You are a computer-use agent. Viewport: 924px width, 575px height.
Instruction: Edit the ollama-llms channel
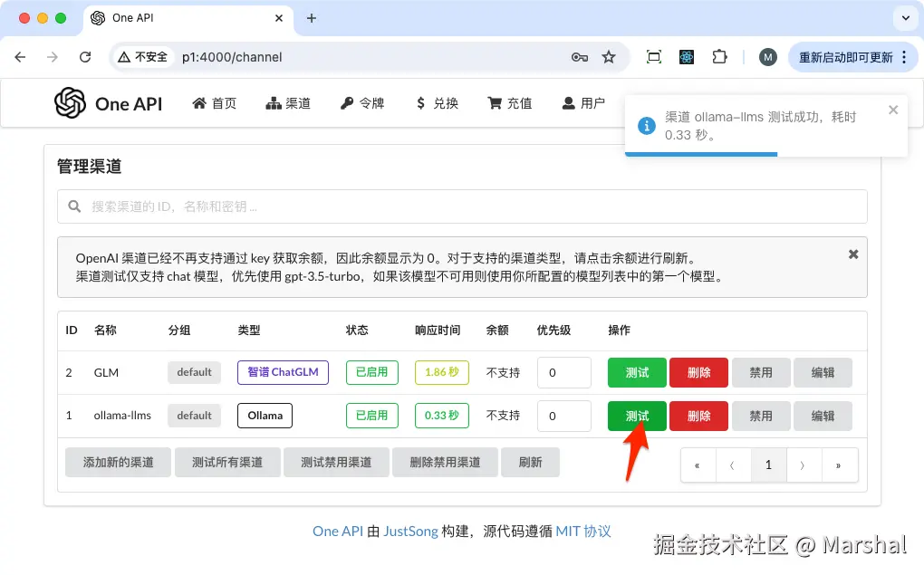tap(823, 416)
